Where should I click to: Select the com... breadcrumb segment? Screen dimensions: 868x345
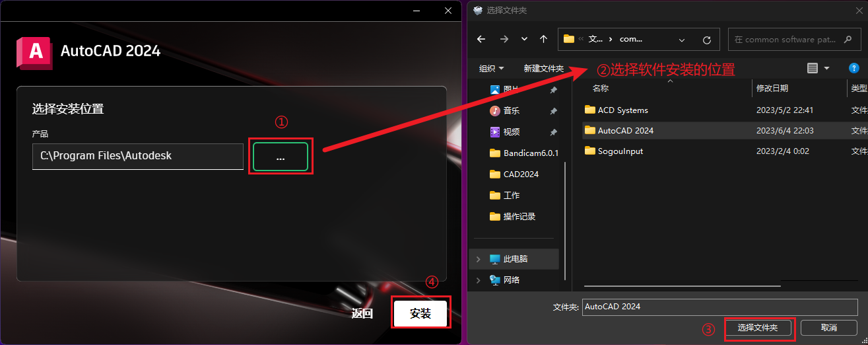631,39
